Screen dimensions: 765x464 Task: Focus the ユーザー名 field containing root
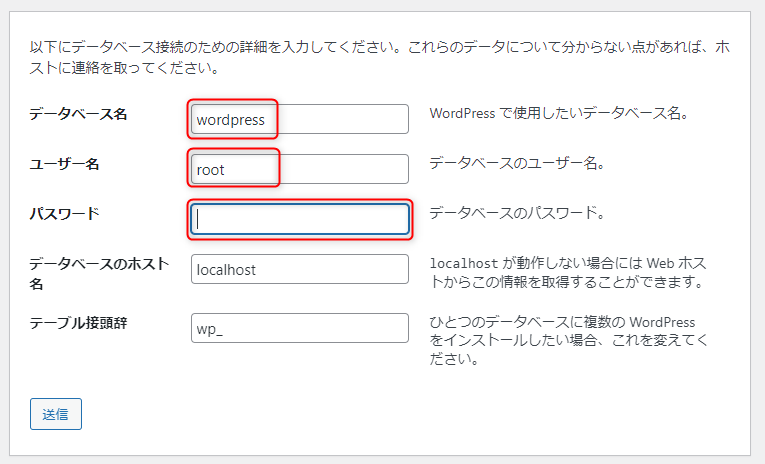coord(300,169)
